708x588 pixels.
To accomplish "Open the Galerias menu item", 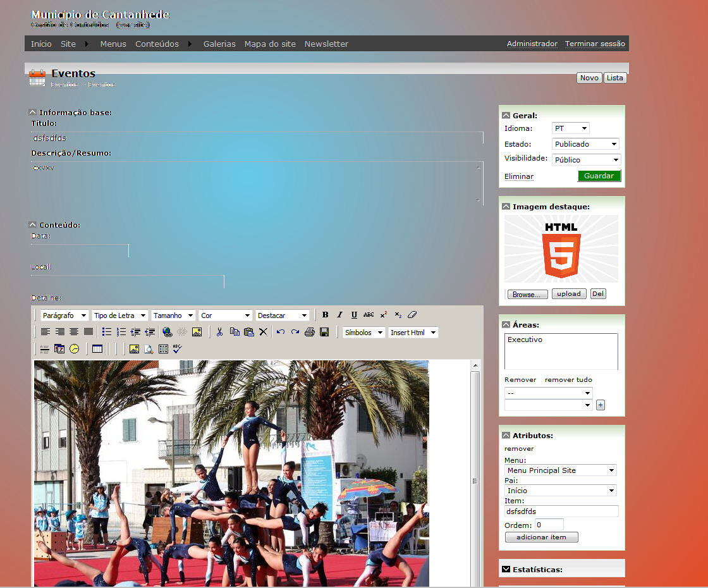I will [x=219, y=44].
